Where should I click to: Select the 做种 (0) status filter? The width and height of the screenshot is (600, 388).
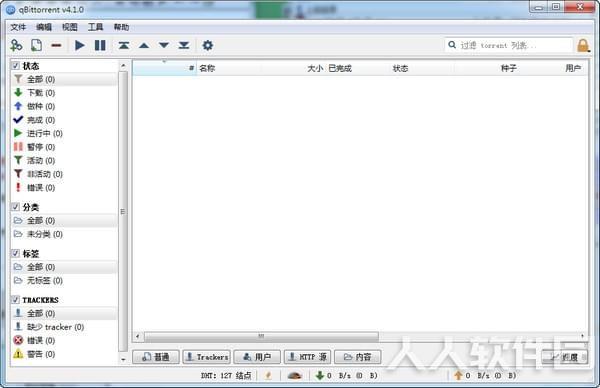tap(64, 106)
